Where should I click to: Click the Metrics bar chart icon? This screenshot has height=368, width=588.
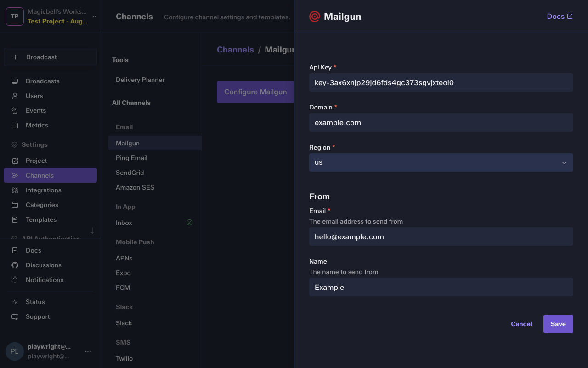pos(15,125)
